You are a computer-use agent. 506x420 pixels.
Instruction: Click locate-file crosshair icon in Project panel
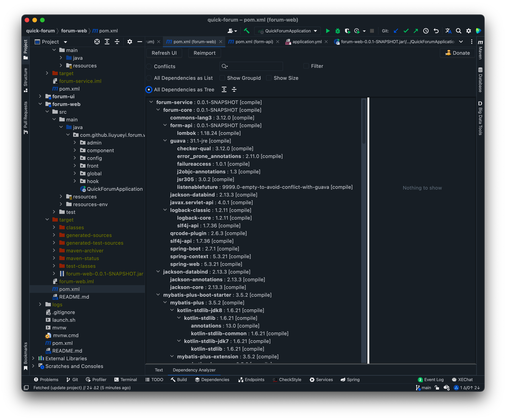point(97,42)
